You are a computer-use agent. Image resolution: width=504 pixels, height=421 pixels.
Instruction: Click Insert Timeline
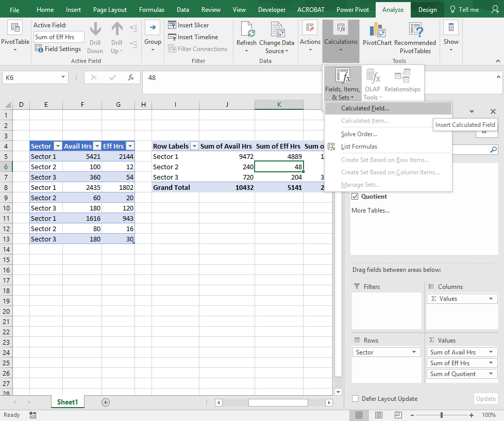(193, 37)
